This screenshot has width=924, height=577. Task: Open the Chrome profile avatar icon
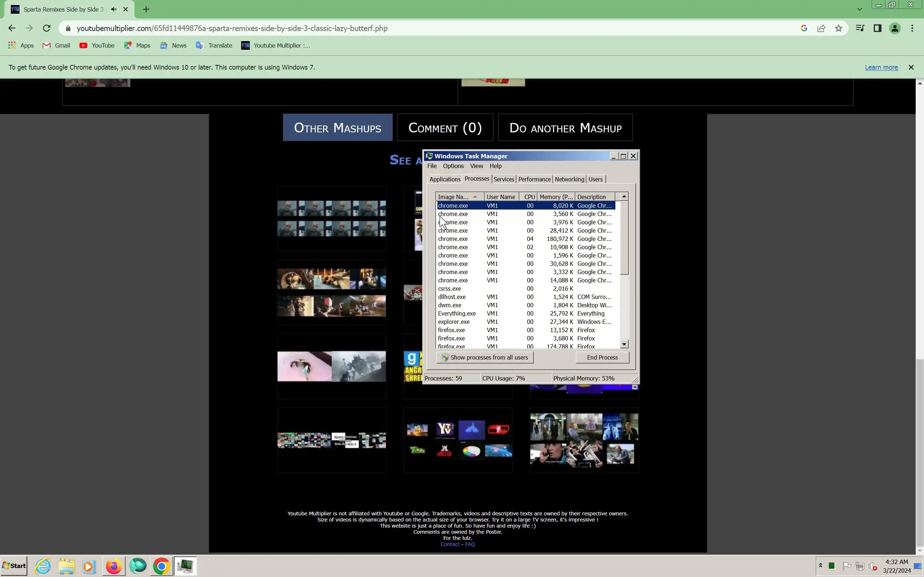click(x=895, y=28)
